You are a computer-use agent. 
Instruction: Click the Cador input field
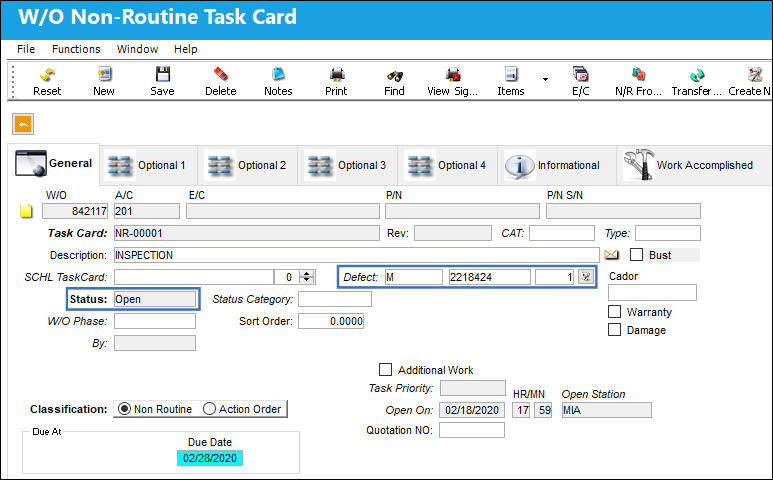(x=652, y=292)
